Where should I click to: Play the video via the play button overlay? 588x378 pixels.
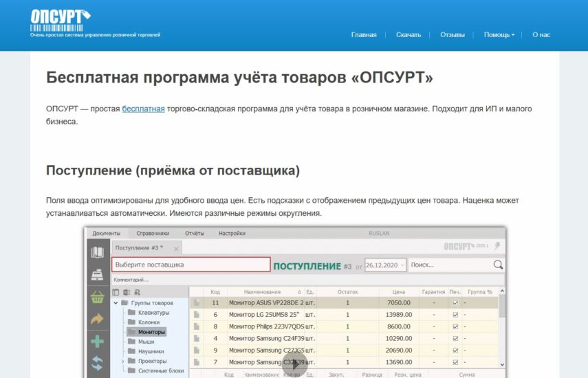pyautogui.click(x=294, y=364)
